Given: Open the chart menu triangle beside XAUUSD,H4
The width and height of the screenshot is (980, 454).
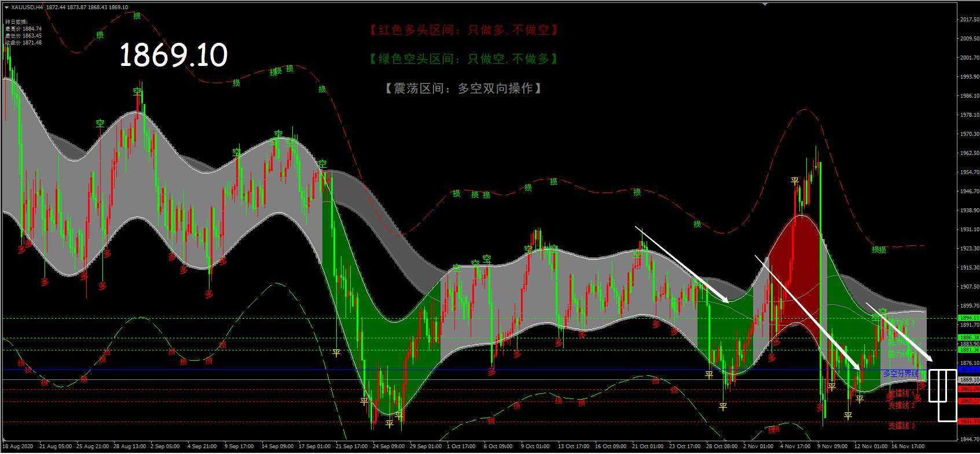Looking at the screenshot, I should point(6,8).
